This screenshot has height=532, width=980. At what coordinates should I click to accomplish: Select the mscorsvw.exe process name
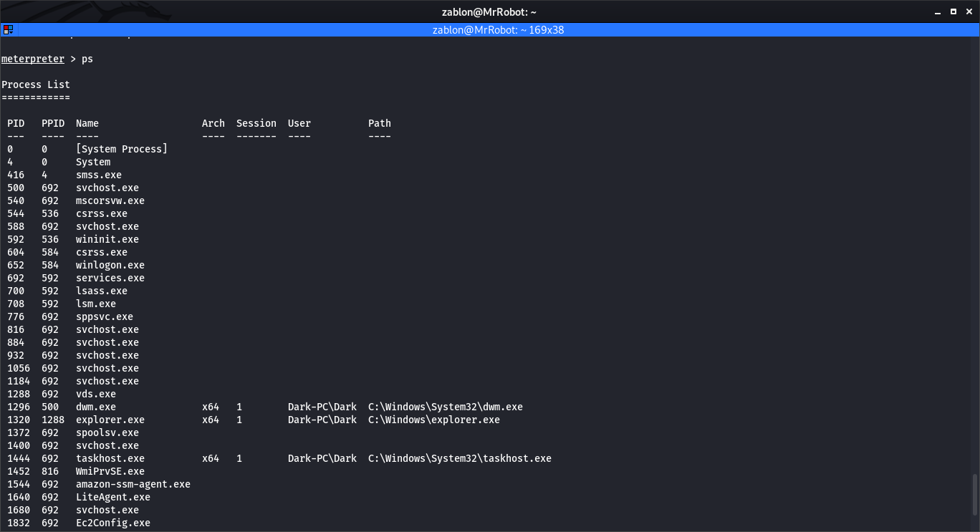[110, 200]
